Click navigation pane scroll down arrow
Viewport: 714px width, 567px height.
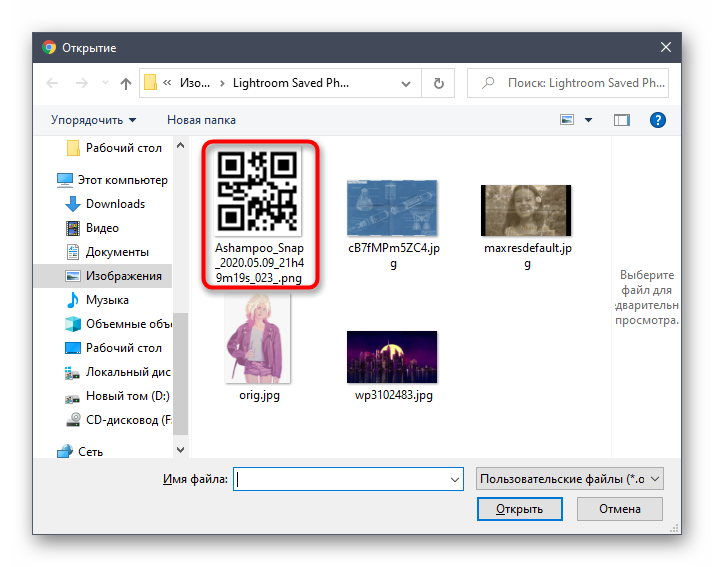point(180,450)
